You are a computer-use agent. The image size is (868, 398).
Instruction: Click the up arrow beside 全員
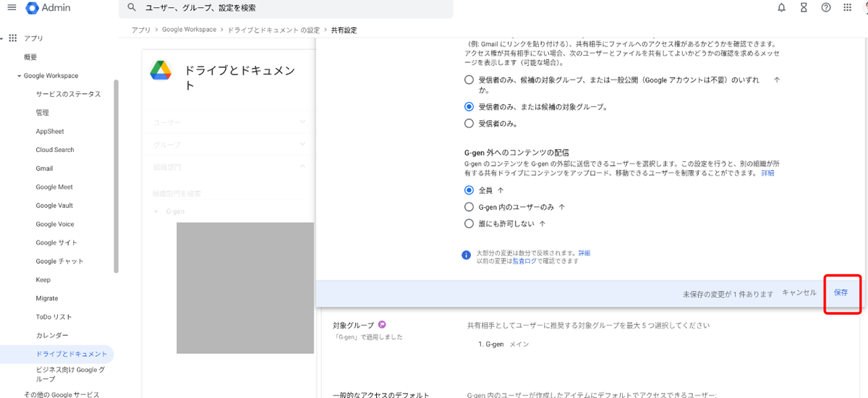[x=501, y=190]
